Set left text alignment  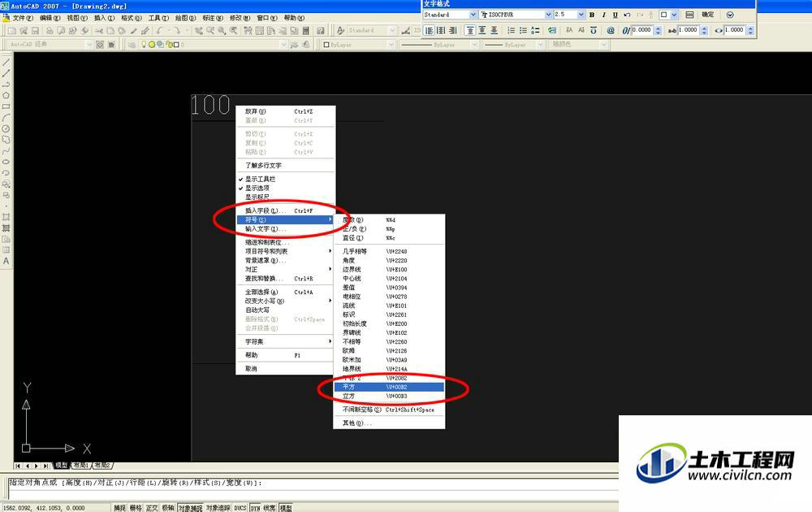point(430,31)
